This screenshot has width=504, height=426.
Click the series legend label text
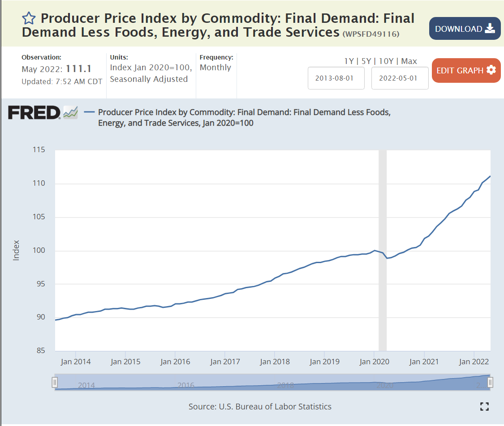pyautogui.click(x=244, y=117)
